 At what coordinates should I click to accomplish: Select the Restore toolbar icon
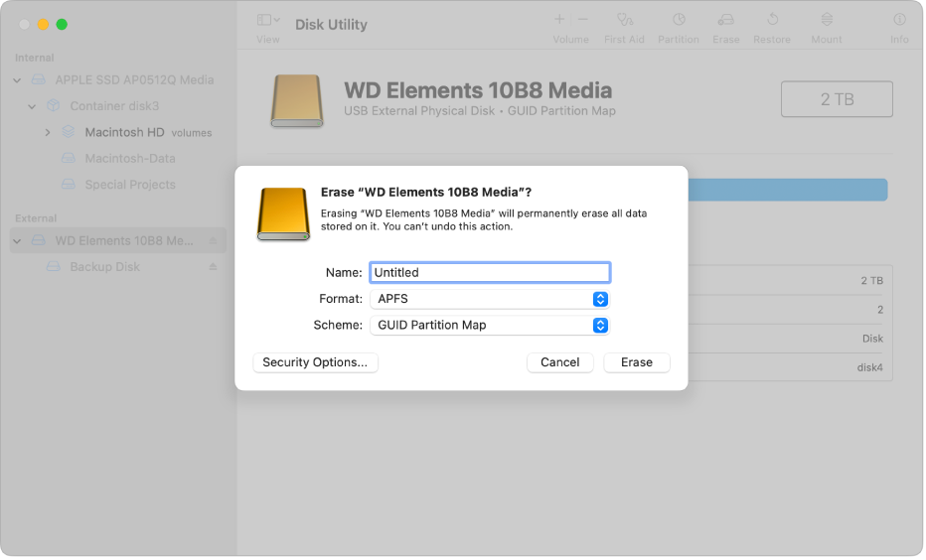tap(773, 20)
